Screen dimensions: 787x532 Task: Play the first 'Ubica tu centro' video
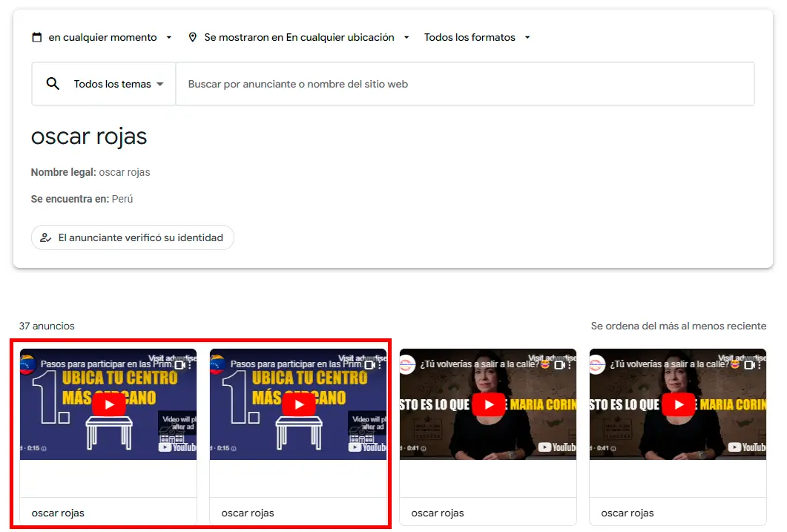[109, 404]
